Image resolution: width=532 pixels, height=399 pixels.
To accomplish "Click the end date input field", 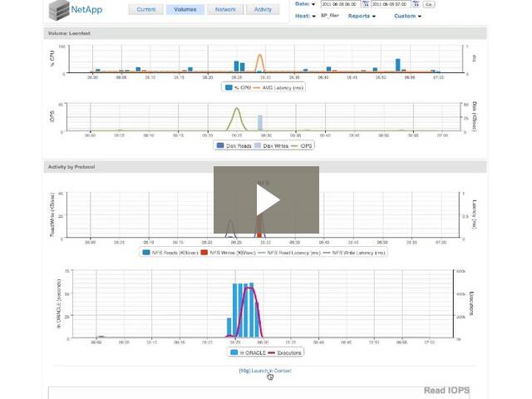I will [x=391, y=4].
